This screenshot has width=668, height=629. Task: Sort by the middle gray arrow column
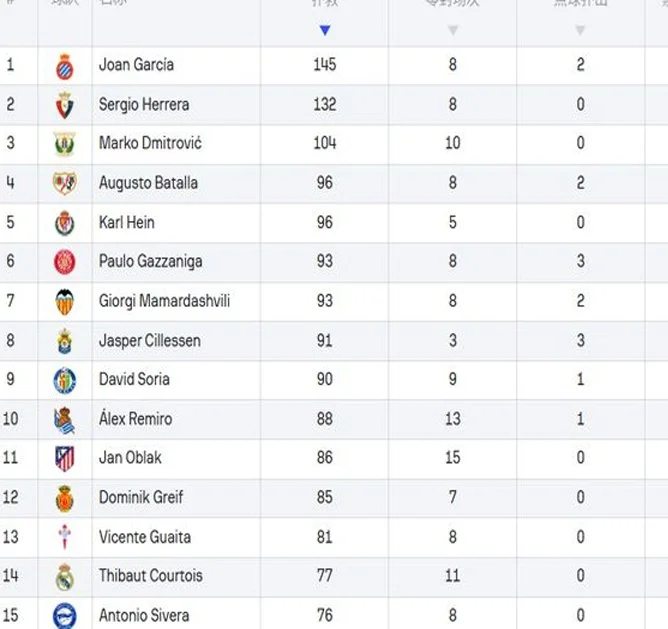[453, 30]
